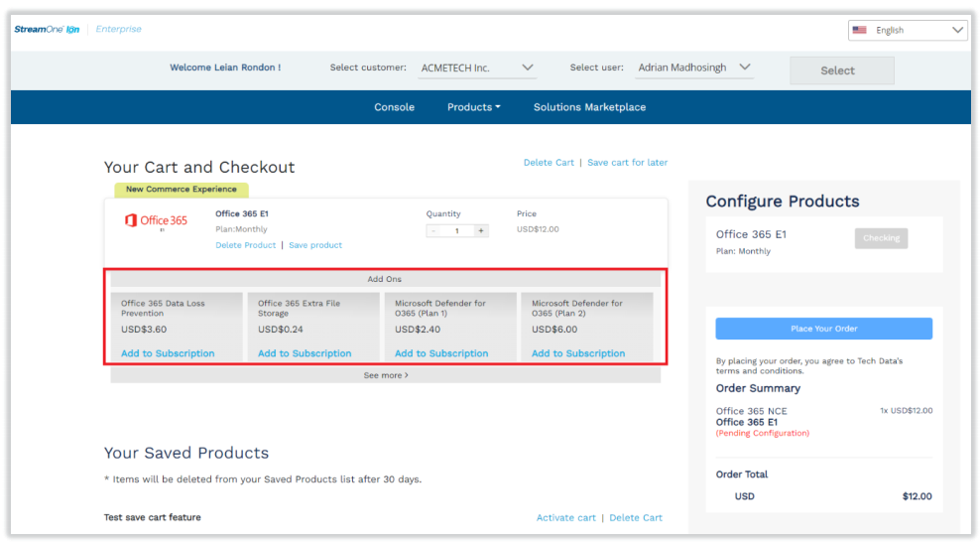The height and width of the screenshot is (543, 980).
Task: Click the Office 365 E1 product title
Action: 242,214
